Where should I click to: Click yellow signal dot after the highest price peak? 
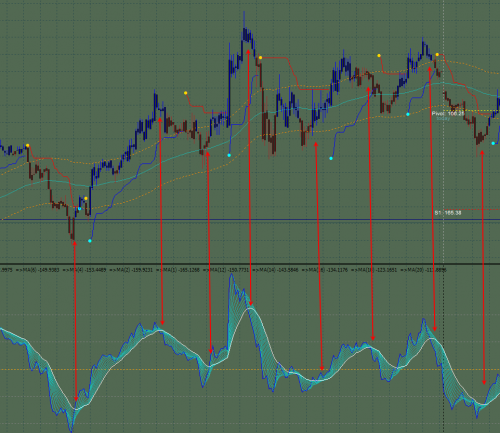(x=260, y=58)
